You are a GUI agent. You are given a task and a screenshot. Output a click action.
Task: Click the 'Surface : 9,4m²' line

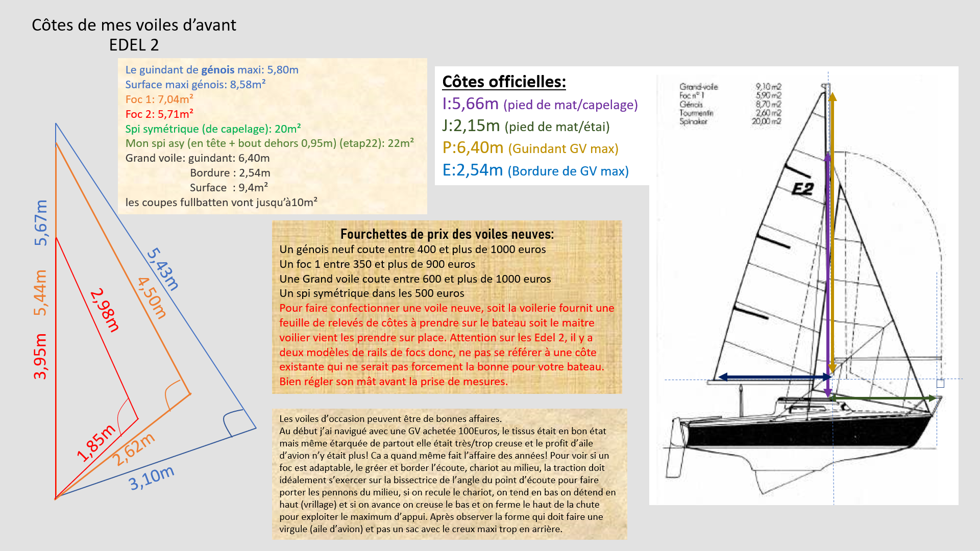[x=229, y=187]
